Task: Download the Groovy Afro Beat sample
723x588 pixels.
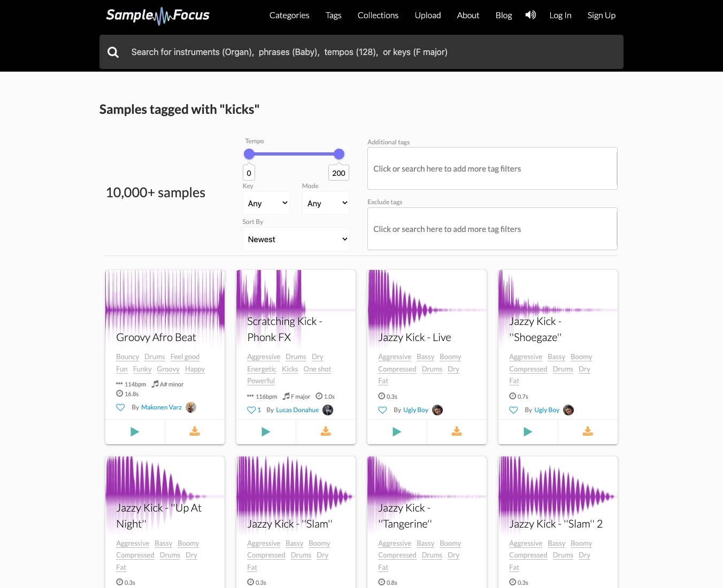Action: click(195, 432)
